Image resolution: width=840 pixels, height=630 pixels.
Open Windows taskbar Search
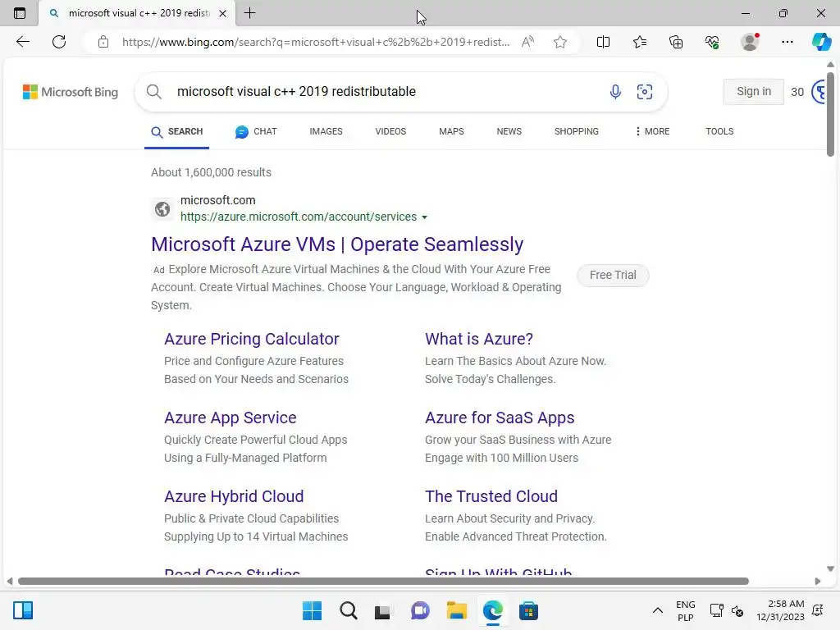point(348,610)
